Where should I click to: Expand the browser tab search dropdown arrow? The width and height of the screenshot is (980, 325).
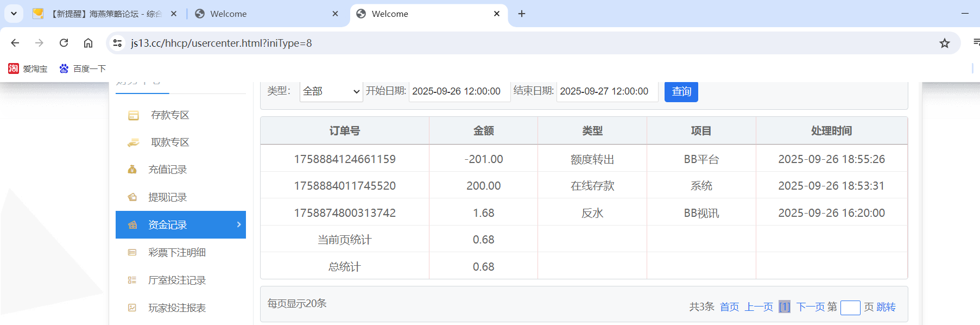point(14,14)
